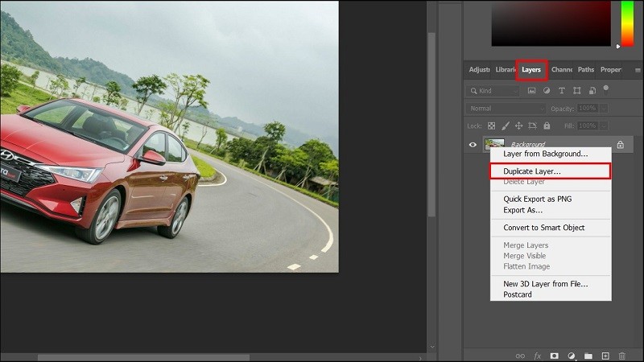Filter layers by smart object icon
Screen dimensions: 644x362
[x=592, y=91]
